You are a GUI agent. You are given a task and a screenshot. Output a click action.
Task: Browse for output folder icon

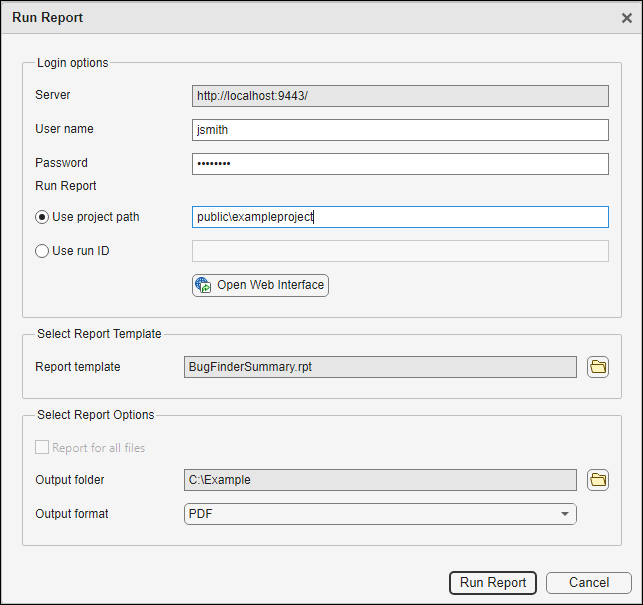(x=598, y=480)
